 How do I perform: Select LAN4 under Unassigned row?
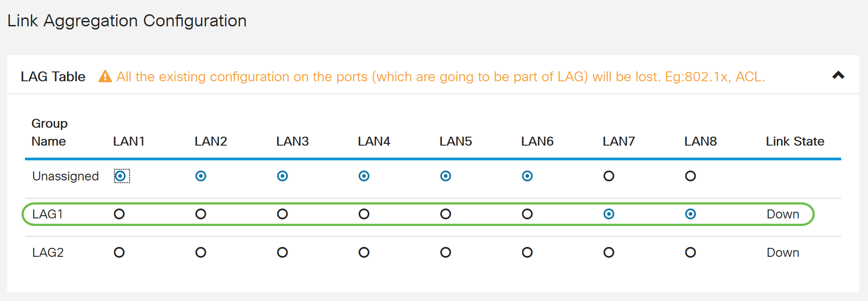[x=364, y=176]
